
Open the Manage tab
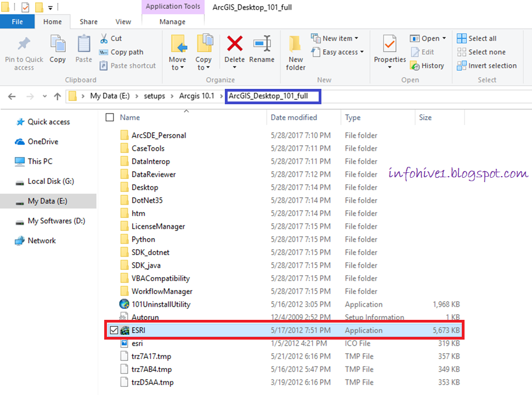[x=172, y=22]
